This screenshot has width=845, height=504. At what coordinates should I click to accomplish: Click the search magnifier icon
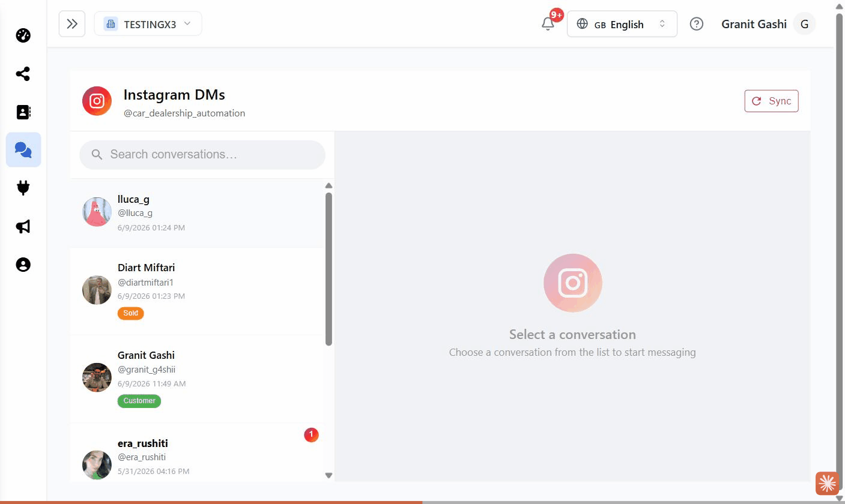click(x=97, y=155)
